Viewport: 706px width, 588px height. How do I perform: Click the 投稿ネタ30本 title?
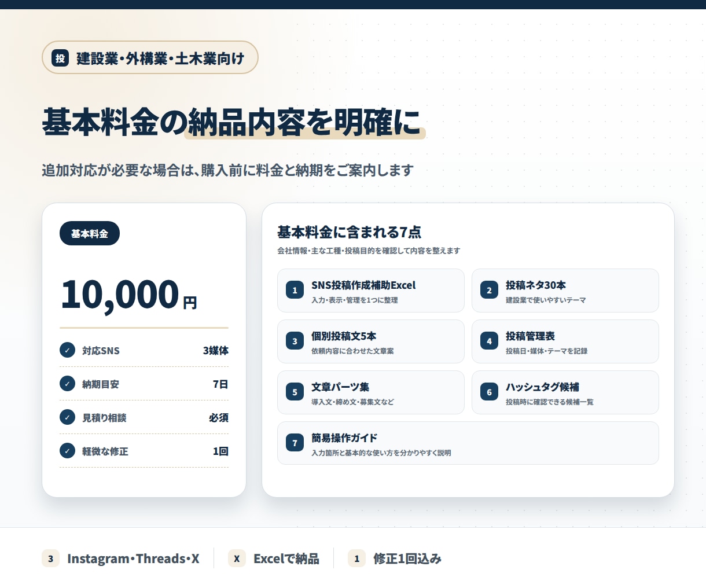(536, 285)
